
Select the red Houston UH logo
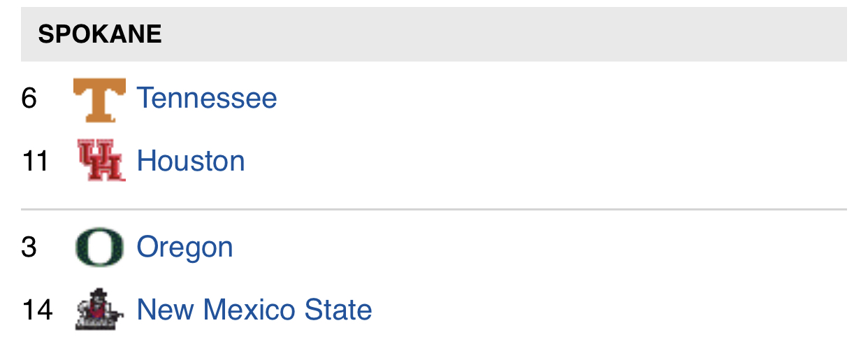tap(100, 160)
